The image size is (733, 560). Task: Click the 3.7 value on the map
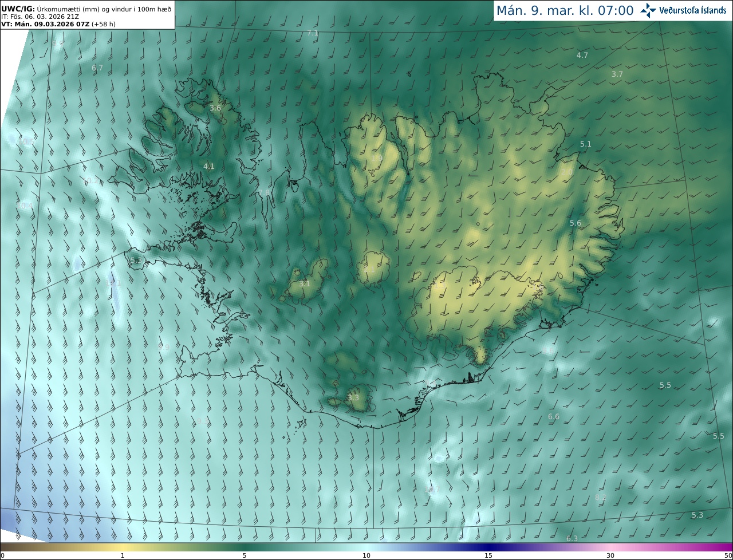(617, 74)
